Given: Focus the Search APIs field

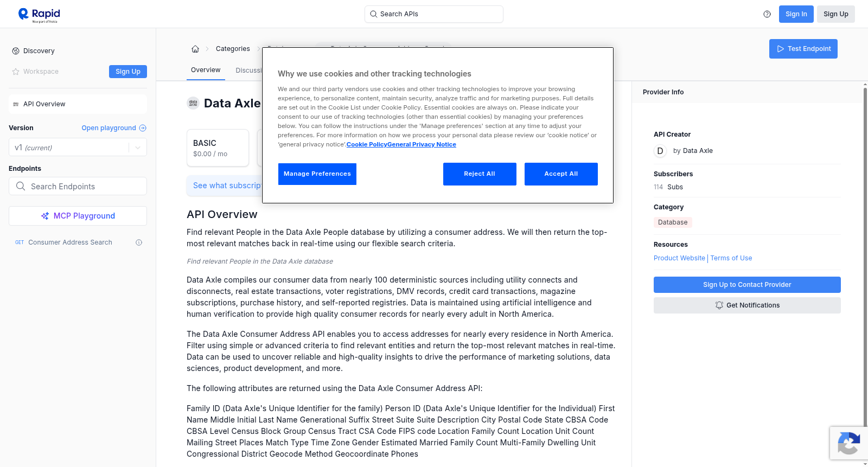Looking at the screenshot, I should click(x=434, y=14).
